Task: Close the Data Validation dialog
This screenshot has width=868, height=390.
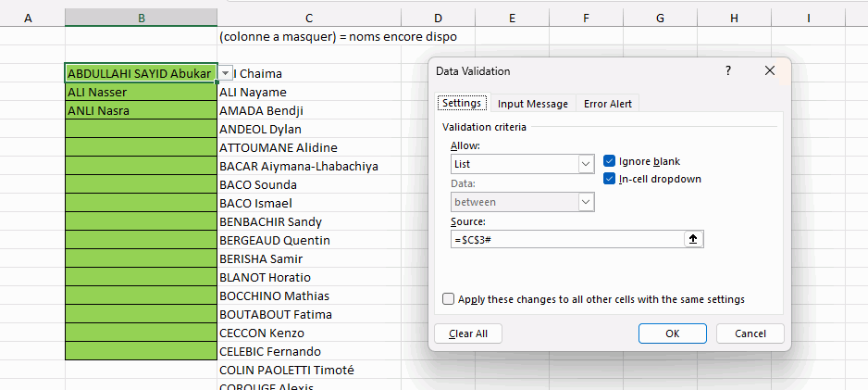Action: click(769, 71)
